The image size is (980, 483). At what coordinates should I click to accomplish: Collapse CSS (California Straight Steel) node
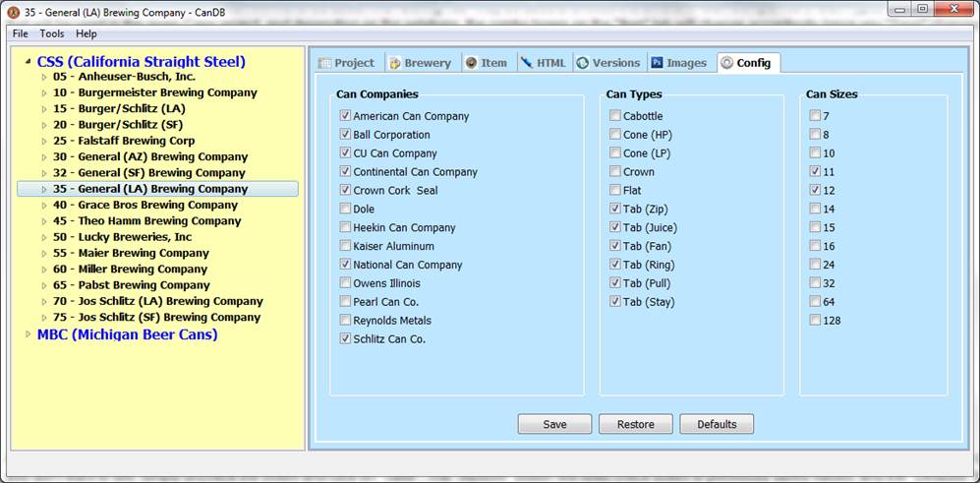point(27,62)
